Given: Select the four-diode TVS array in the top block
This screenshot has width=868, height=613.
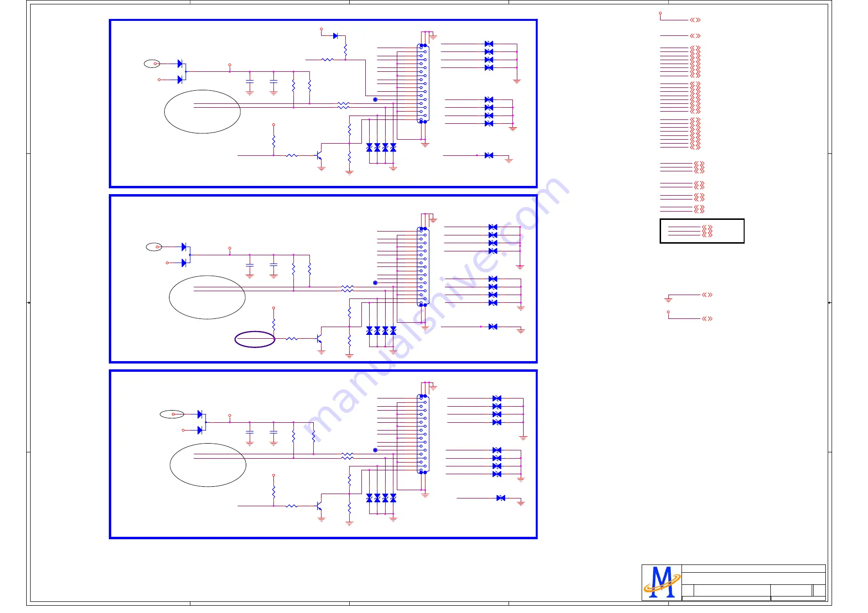Looking at the screenshot, I should pyautogui.click(x=381, y=147).
